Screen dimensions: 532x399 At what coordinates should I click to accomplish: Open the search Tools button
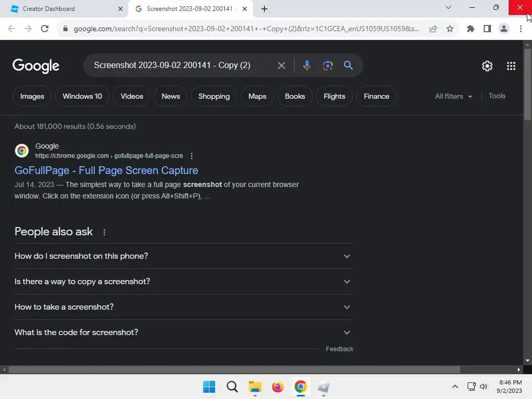click(x=497, y=96)
